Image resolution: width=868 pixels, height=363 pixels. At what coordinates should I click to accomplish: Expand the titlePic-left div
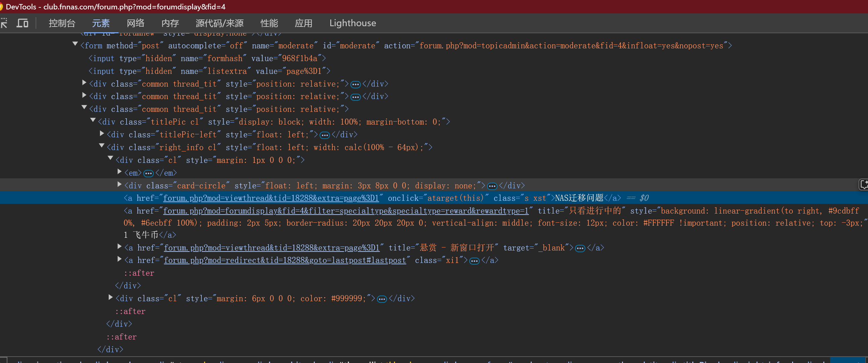(102, 133)
